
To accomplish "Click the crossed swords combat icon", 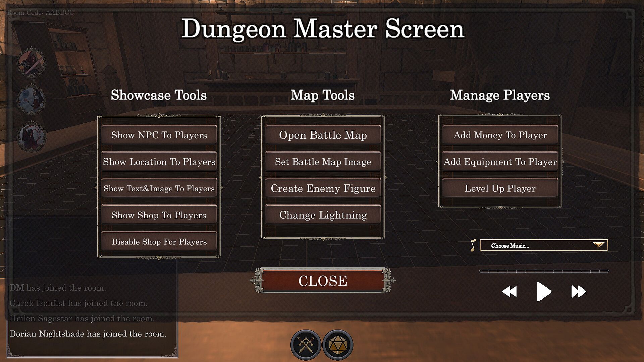I will pos(306,345).
